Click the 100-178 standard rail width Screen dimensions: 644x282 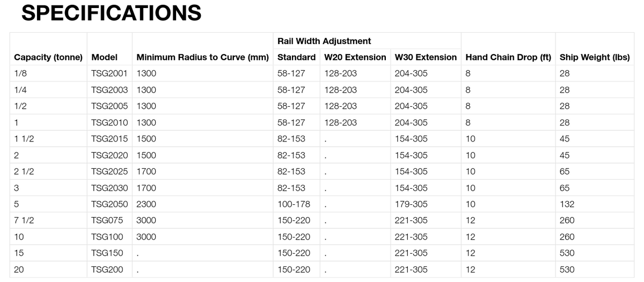click(x=294, y=204)
